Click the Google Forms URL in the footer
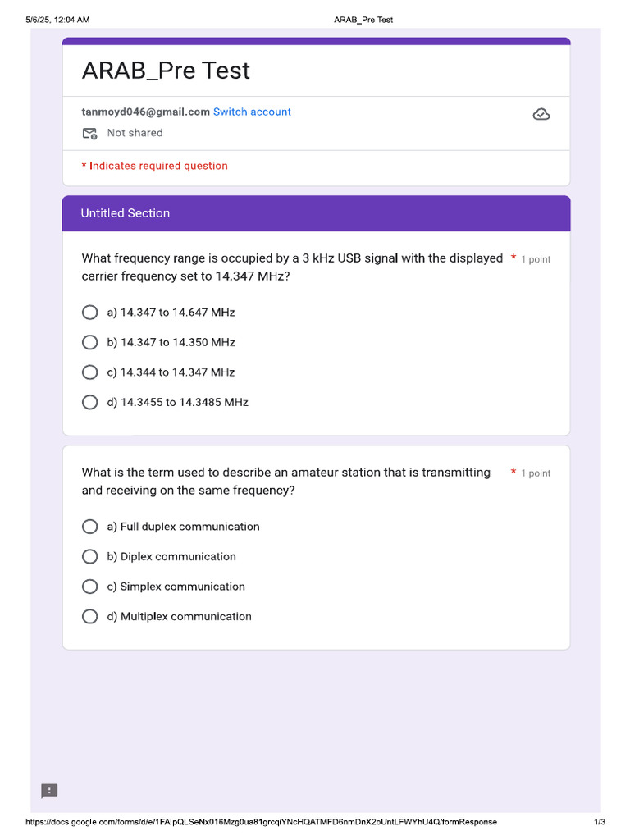This screenshot has width=630, height=840. tap(261, 822)
